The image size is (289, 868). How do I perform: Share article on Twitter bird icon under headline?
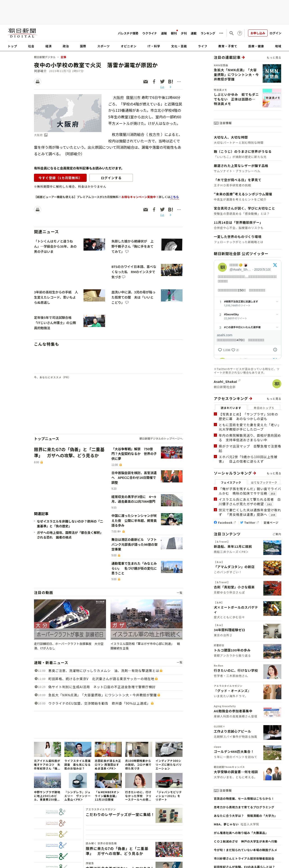coord(162,82)
